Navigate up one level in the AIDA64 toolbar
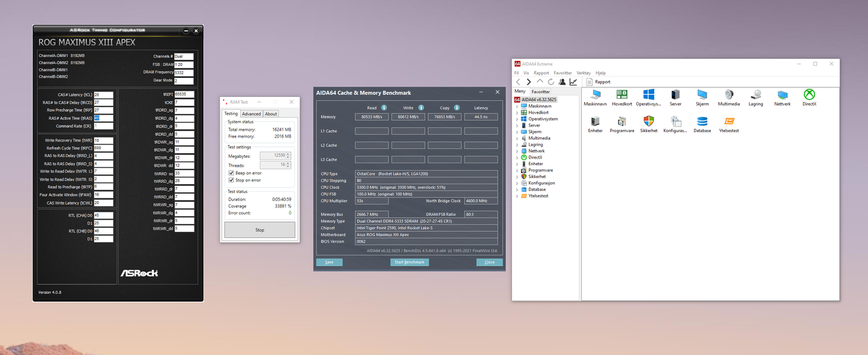The image size is (868, 355). [540, 82]
